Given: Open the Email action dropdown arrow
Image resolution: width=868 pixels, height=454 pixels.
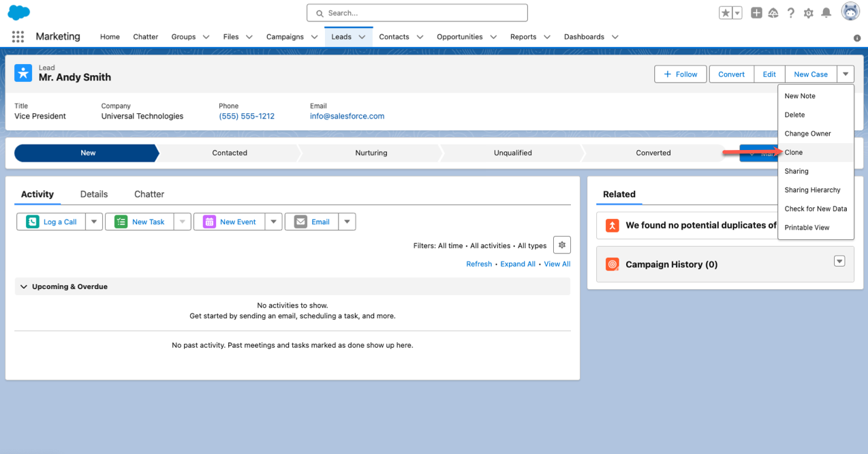Looking at the screenshot, I should point(347,222).
